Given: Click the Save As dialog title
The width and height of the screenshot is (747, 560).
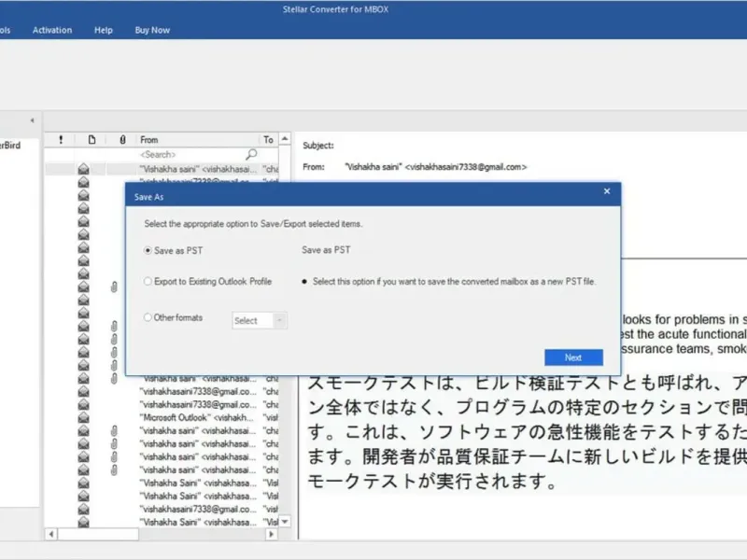Looking at the screenshot, I should pos(148,197).
